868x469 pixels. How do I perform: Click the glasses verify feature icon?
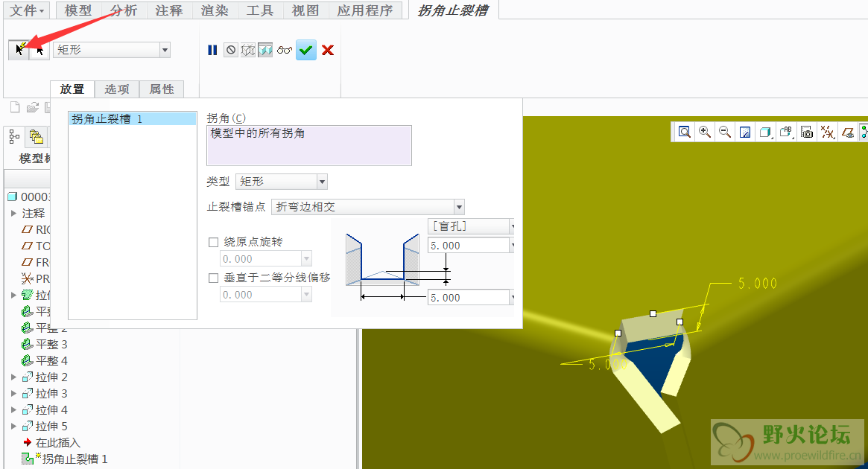click(x=285, y=51)
